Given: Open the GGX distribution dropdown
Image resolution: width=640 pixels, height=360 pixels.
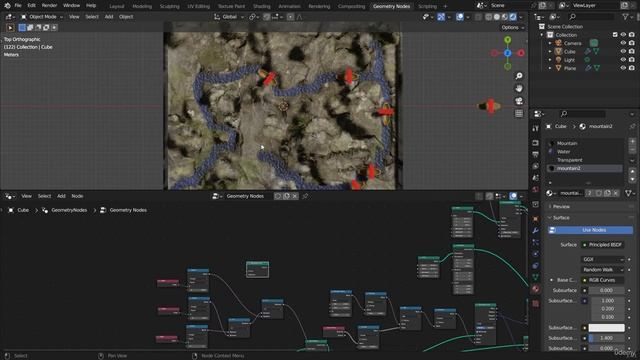Looking at the screenshot, I should click(x=602, y=259).
